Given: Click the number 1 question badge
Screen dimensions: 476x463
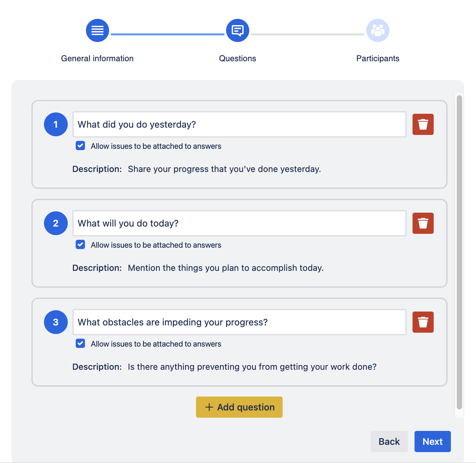Looking at the screenshot, I should click(x=56, y=124).
